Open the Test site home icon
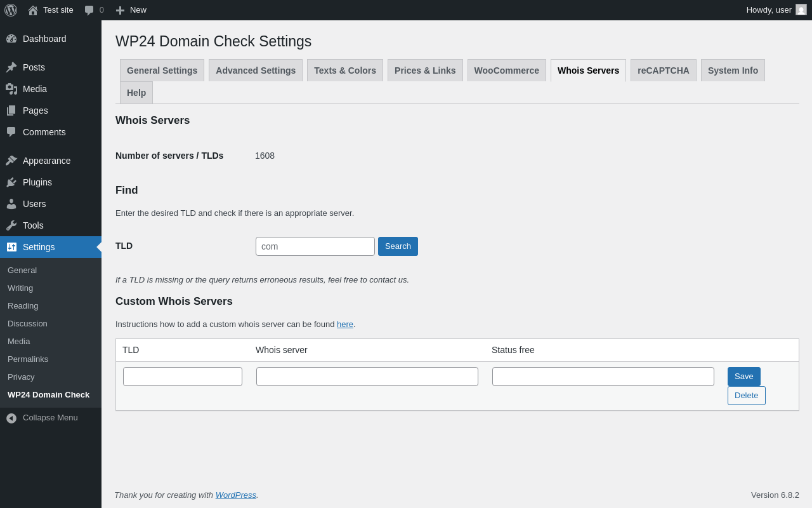Screen dimensions: 812x508 tap(33, 10)
